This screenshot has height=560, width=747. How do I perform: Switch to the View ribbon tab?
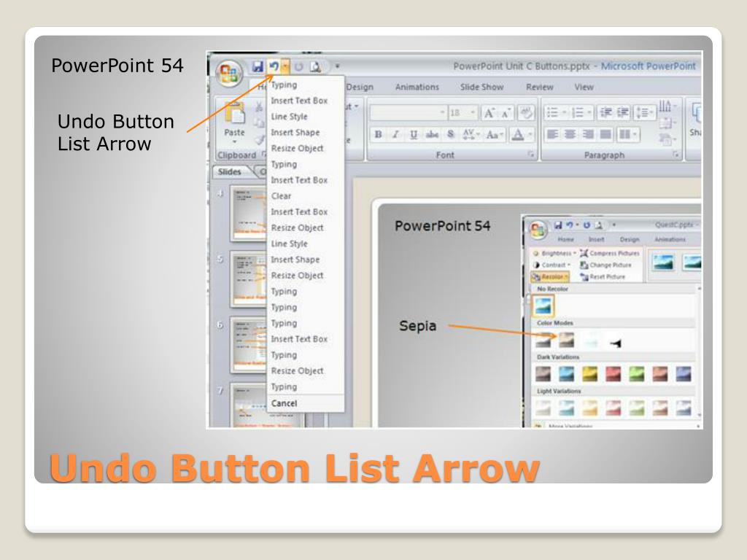tap(584, 87)
